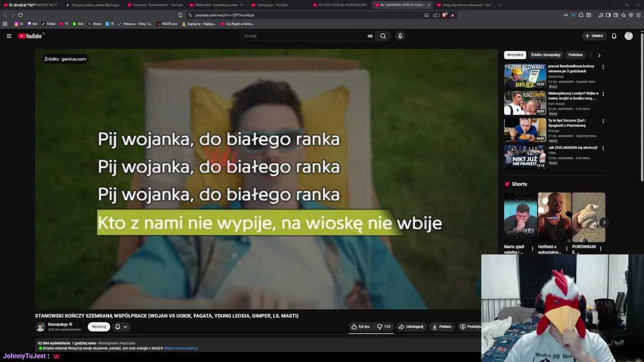Show more filter chips with right arrow
Screen dimensions: 644x362
pos(599,55)
